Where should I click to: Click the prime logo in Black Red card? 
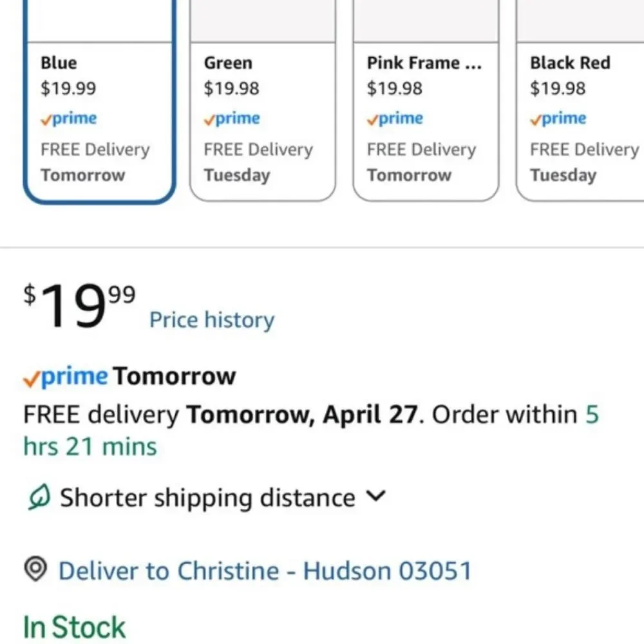pyautogui.click(x=558, y=118)
